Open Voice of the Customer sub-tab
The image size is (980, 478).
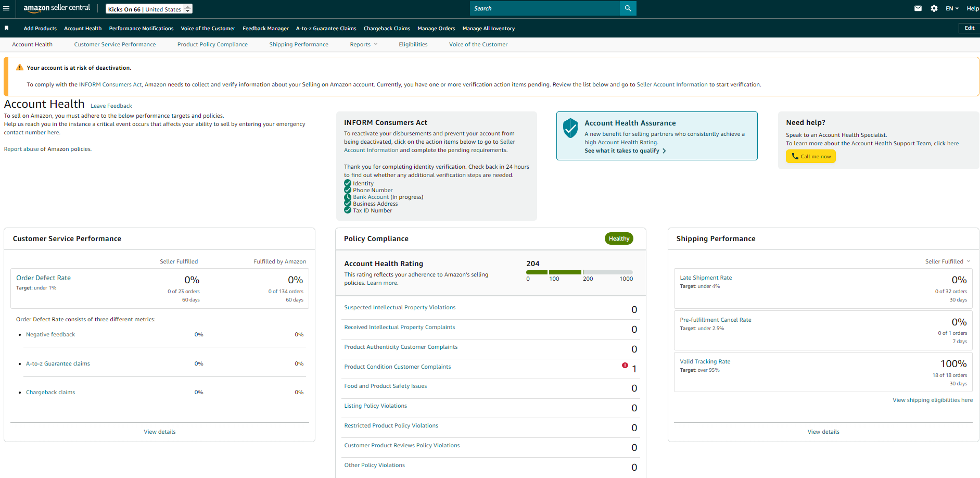(478, 45)
